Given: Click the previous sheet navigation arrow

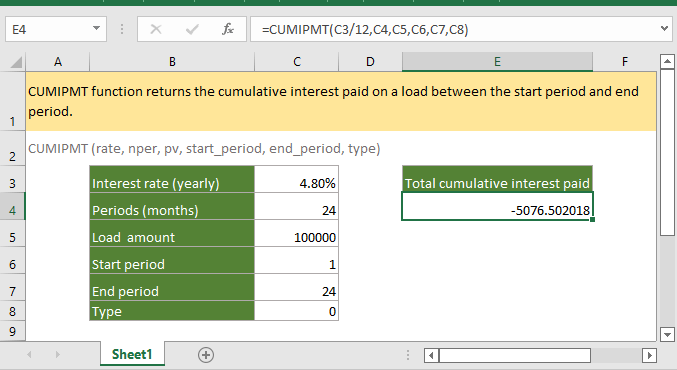Looking at the screenshot, I should tap(29, 354).
